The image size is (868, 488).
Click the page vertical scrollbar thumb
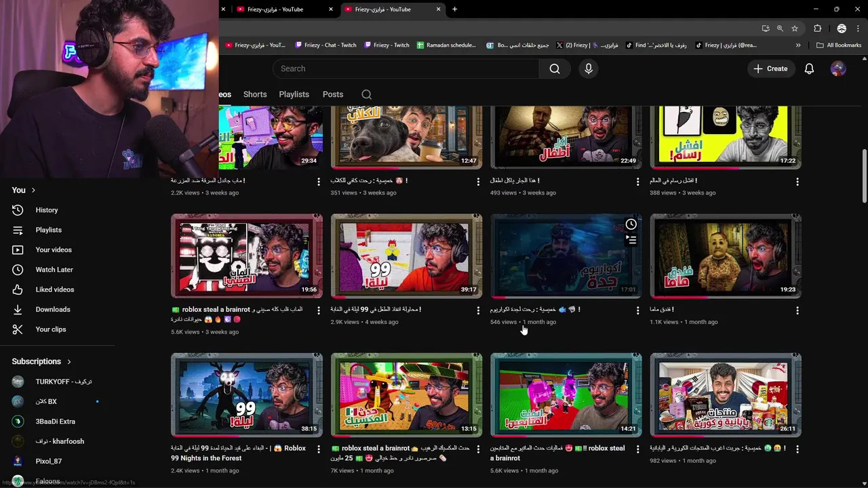[864, 176]
